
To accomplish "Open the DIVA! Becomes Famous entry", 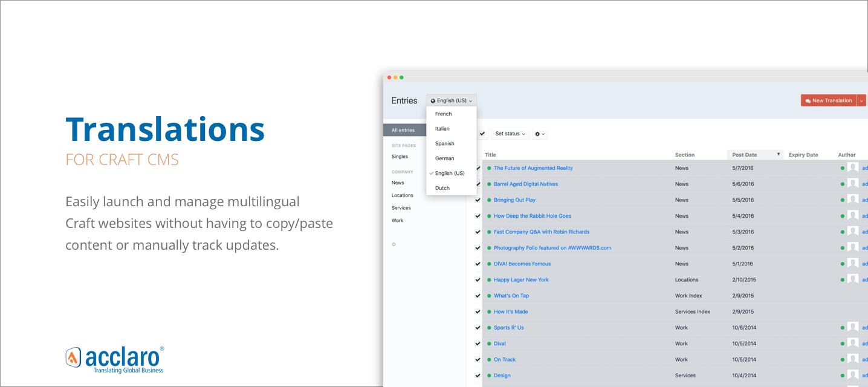I will point(522,264).
